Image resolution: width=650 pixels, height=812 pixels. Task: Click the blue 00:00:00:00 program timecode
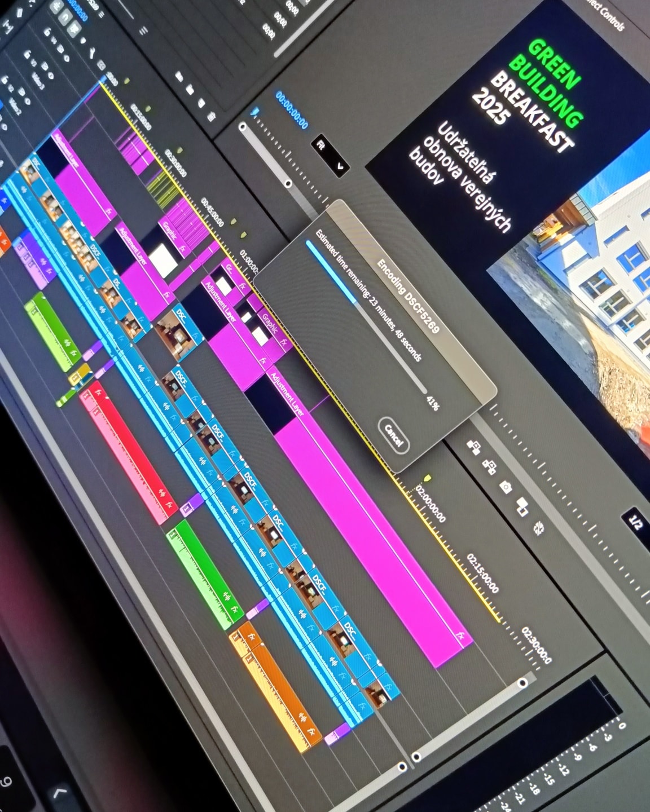[x=292, y=110]
